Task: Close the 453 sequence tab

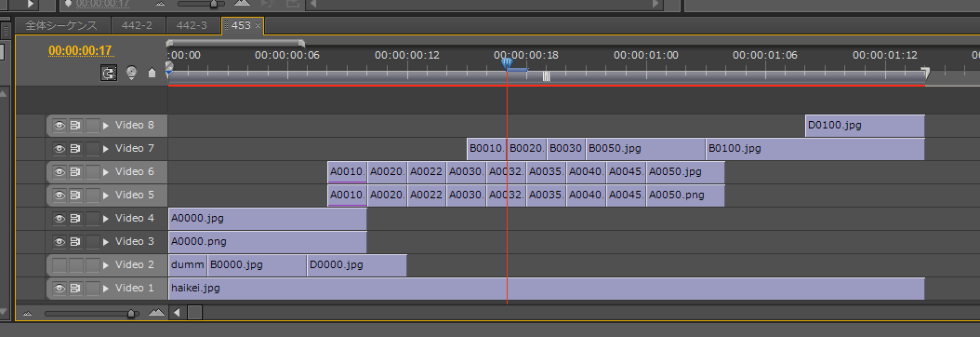Action: 258,26
